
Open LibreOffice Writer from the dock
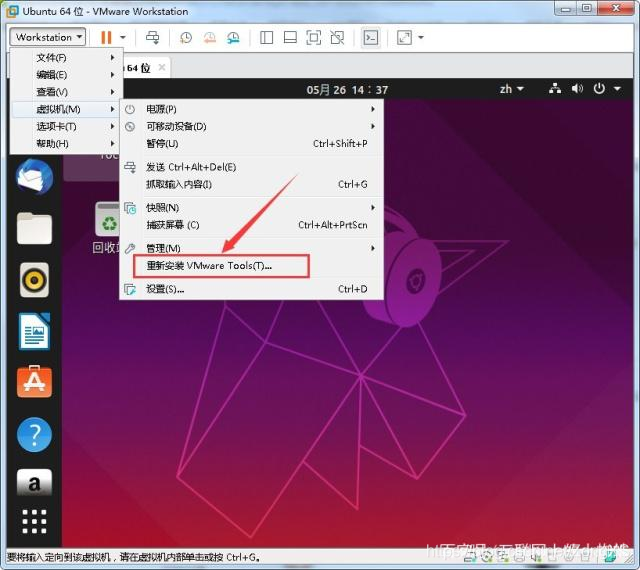pos(35,332)
